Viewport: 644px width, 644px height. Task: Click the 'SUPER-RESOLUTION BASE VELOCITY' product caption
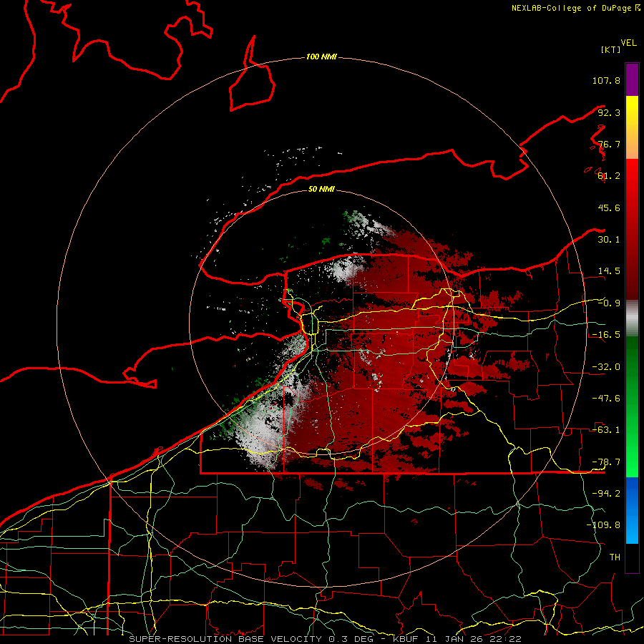pyautogui.click(x=225, y=639)
